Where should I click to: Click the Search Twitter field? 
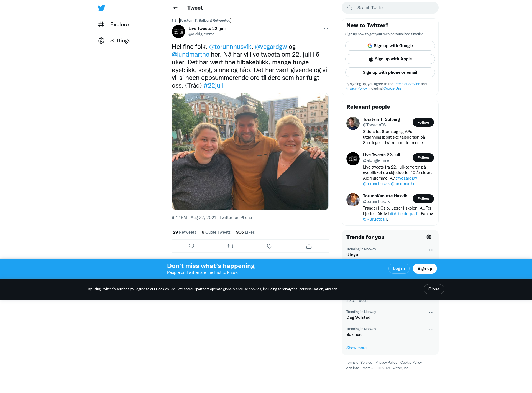tap(390, 8)
